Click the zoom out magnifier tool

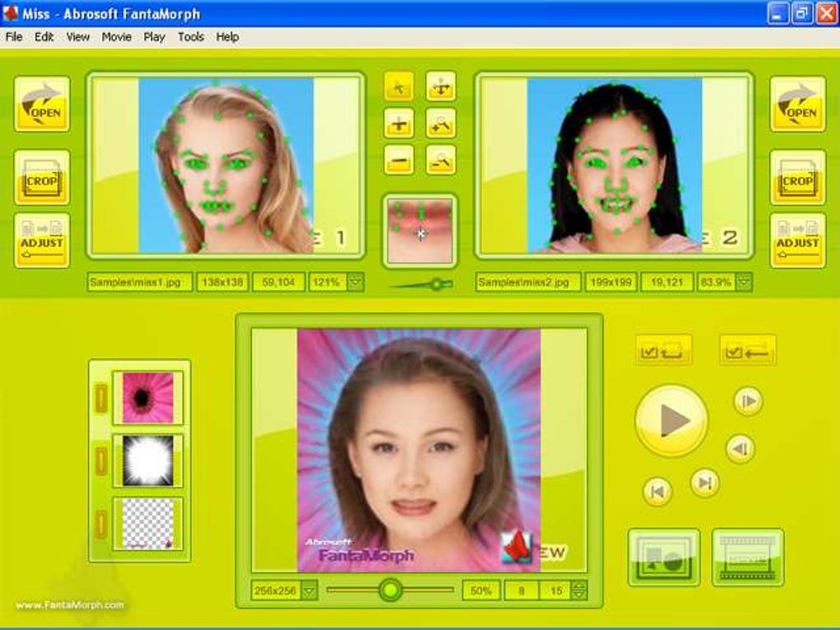441,160
